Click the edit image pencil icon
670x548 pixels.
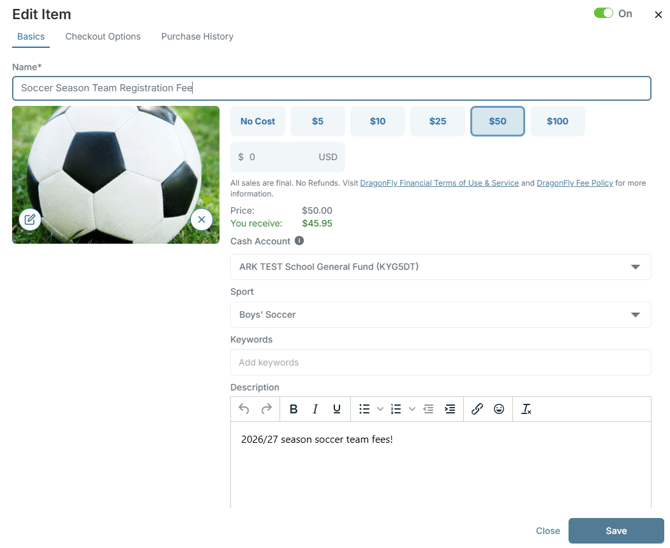coord(30,220)
